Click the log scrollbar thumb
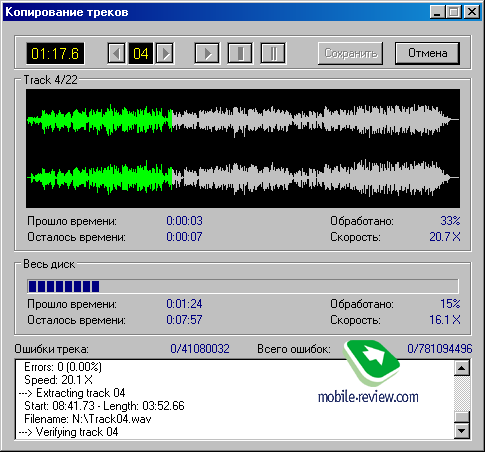 click(x=462, y=417)
